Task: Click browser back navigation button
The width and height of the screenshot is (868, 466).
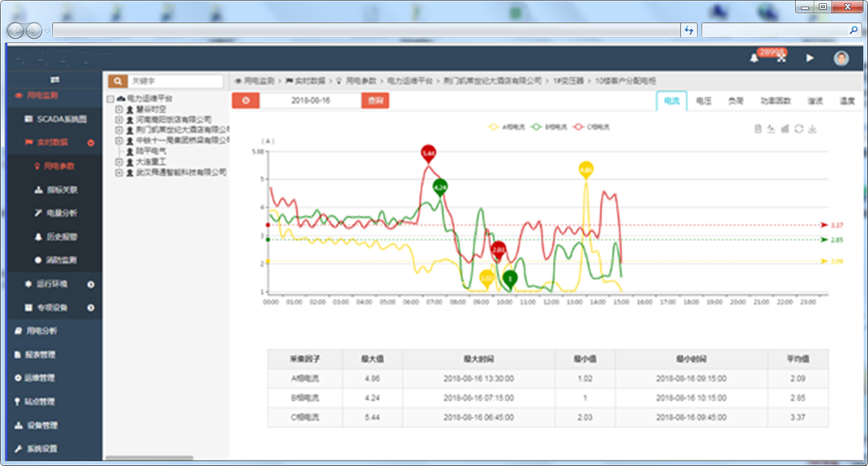Action: click(x=15, y=30)
